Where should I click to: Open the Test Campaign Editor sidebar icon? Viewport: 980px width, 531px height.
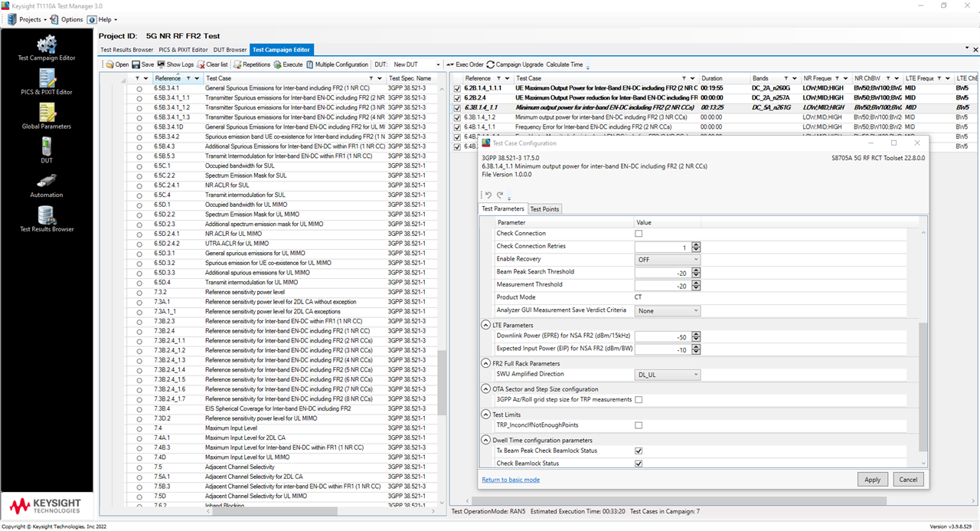47,46
